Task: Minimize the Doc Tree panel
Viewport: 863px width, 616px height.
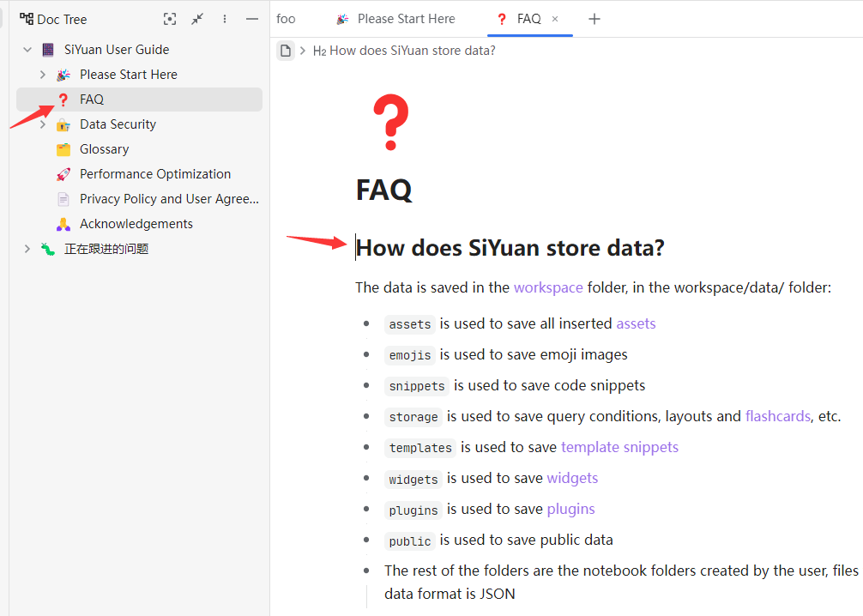Action: tap(252, 19)
